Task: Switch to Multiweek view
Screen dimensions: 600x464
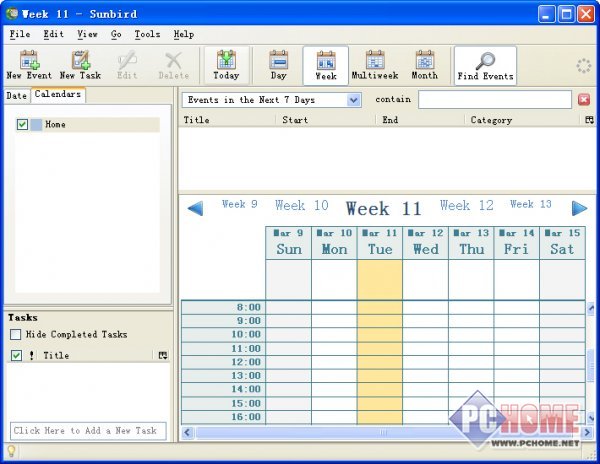Action: pyautogui.click(x=375, y=65)
